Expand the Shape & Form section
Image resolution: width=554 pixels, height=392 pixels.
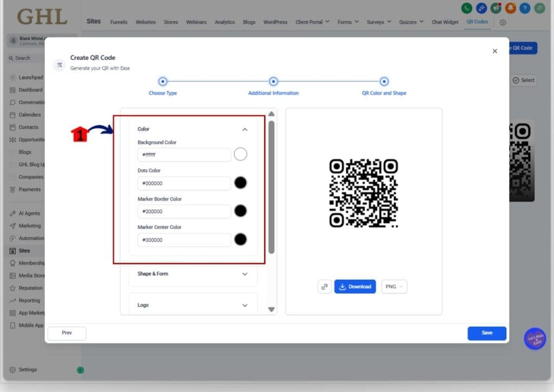click(x=245, y=274)
